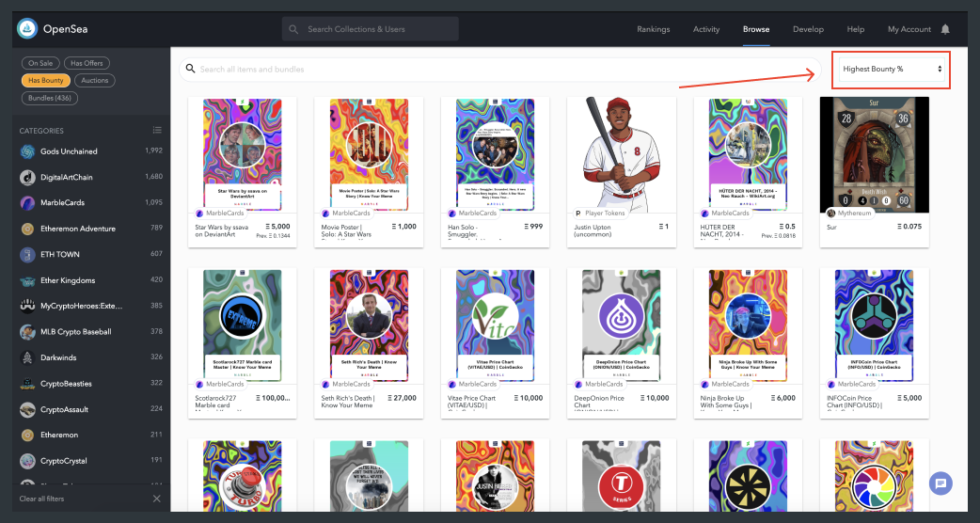Click the Darkwinds category icon
The height and width of the screenshot is (523, 980).
pos(27,357)
